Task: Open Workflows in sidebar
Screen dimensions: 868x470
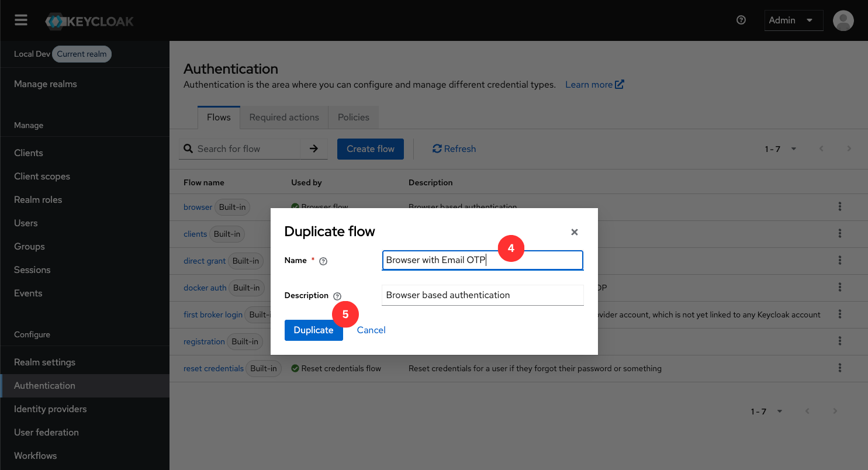Action: tap(35, 455)
